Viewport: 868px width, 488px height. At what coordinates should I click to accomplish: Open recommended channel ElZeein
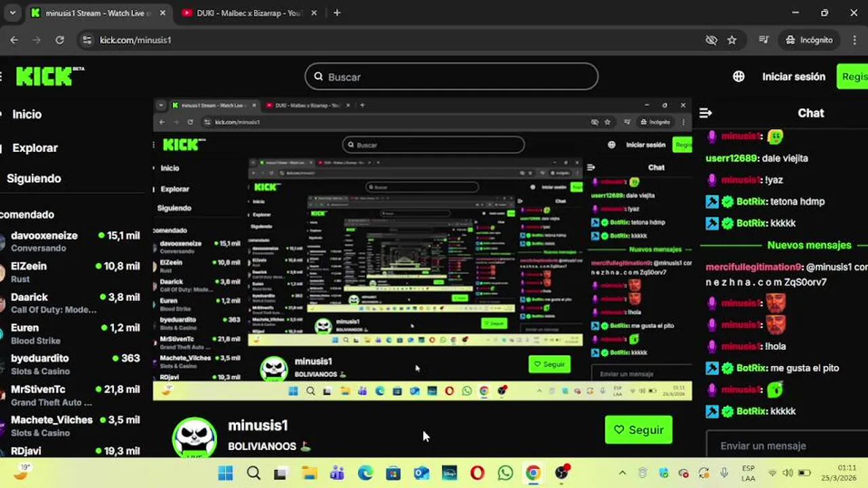click(x=71, y=272)
